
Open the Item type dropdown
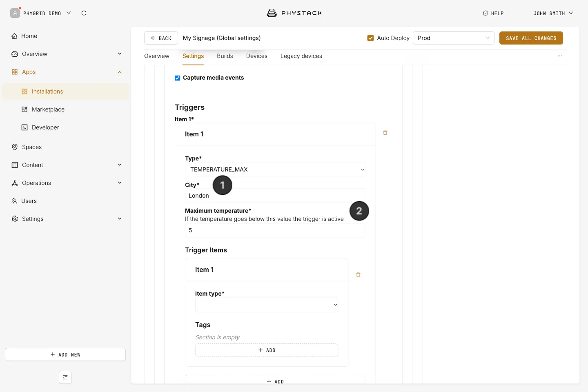pyautogui.click(x=267, y=305)
